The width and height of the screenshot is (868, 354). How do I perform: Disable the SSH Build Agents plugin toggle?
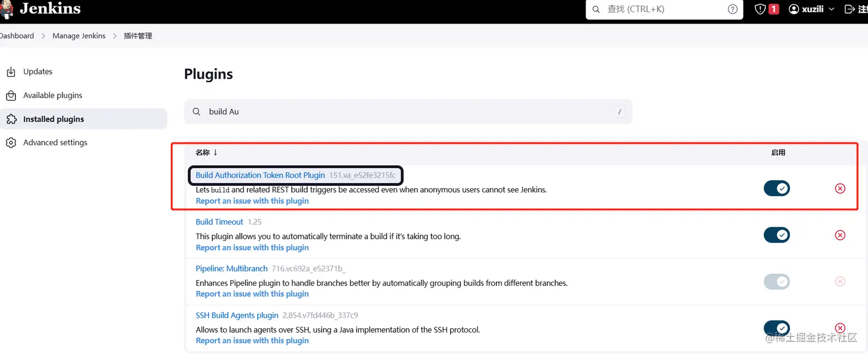pyautogui.click(x=777, y=328)
